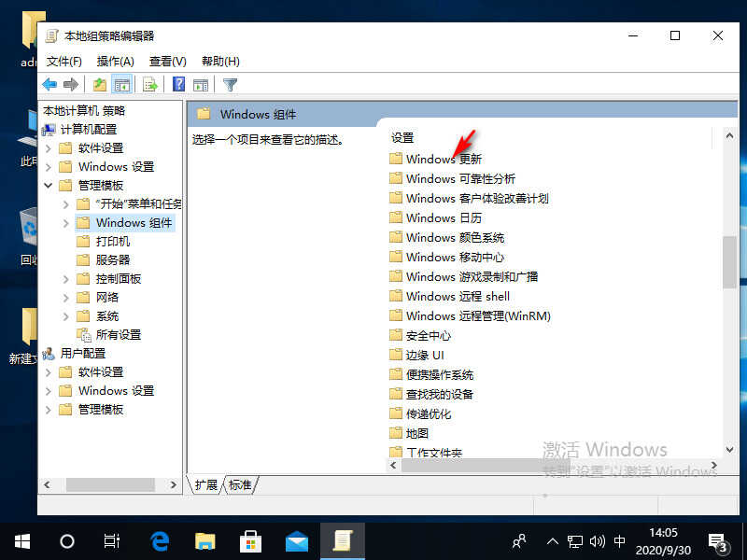The image size is (747, 560).
Task: Toggle show/hide console tree icon
Action: 122,85
